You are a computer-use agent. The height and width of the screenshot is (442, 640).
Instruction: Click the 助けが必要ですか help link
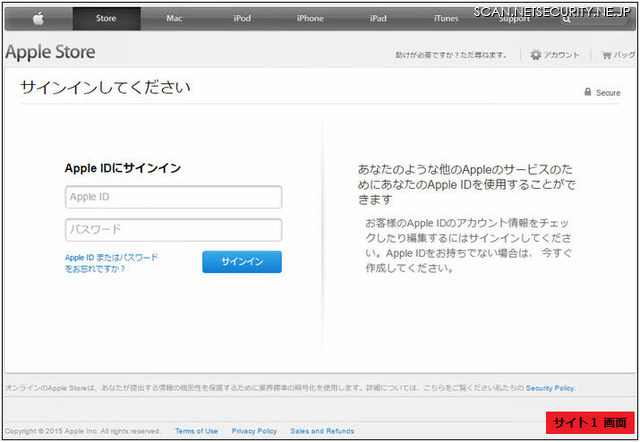451,55
